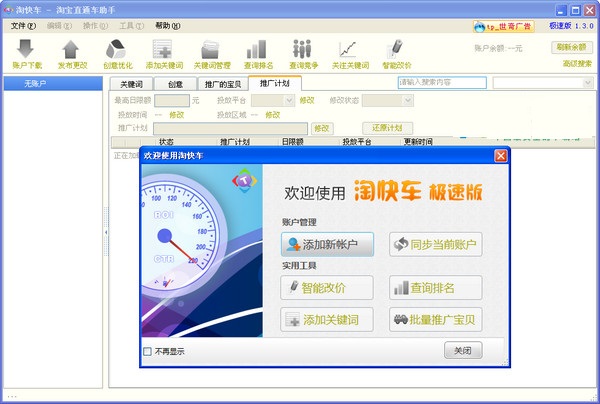Expand the dropdown next to the search box
Viewport: 600px width, 404px height.
coord(588,83)
